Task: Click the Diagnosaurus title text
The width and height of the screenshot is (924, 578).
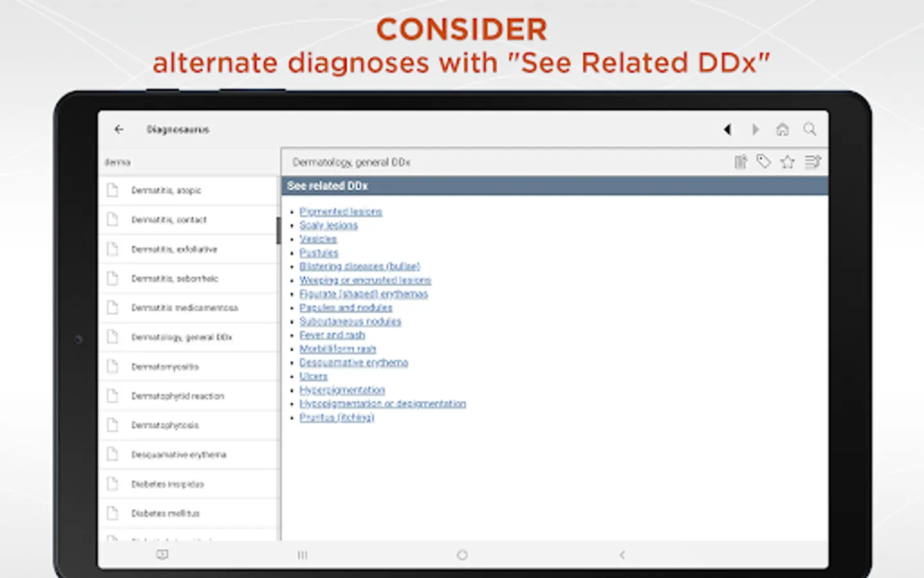Action: click(178, 130)
